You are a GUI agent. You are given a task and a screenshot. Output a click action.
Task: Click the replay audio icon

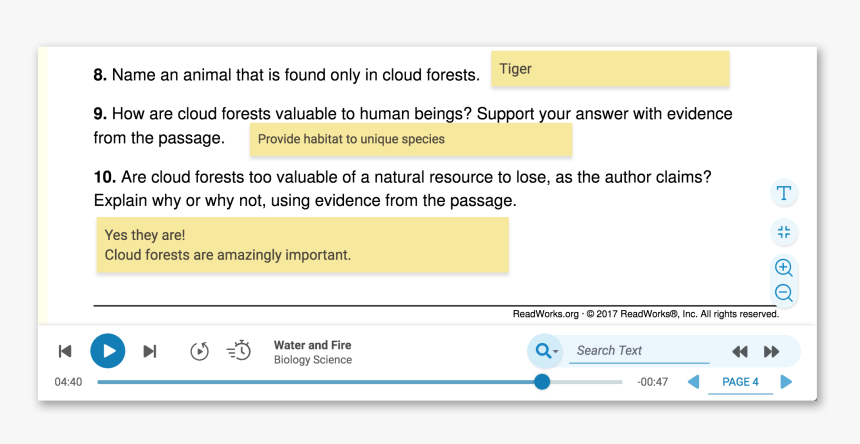[200, 351]
